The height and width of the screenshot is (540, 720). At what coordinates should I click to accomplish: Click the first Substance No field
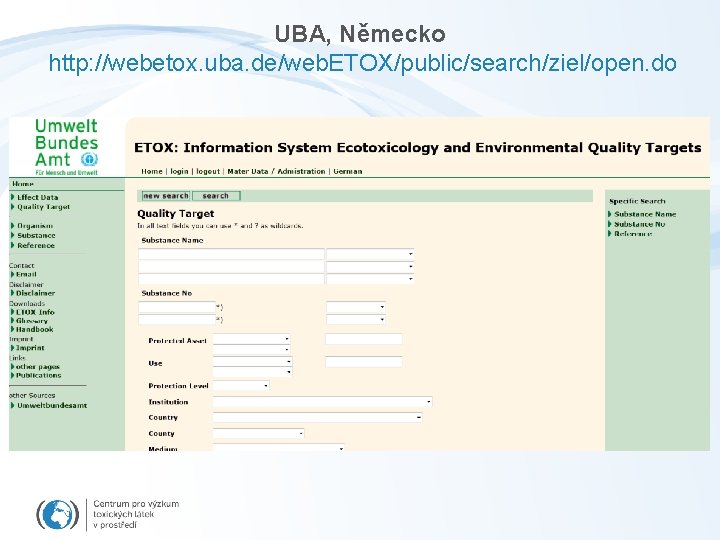click(177, 307)
